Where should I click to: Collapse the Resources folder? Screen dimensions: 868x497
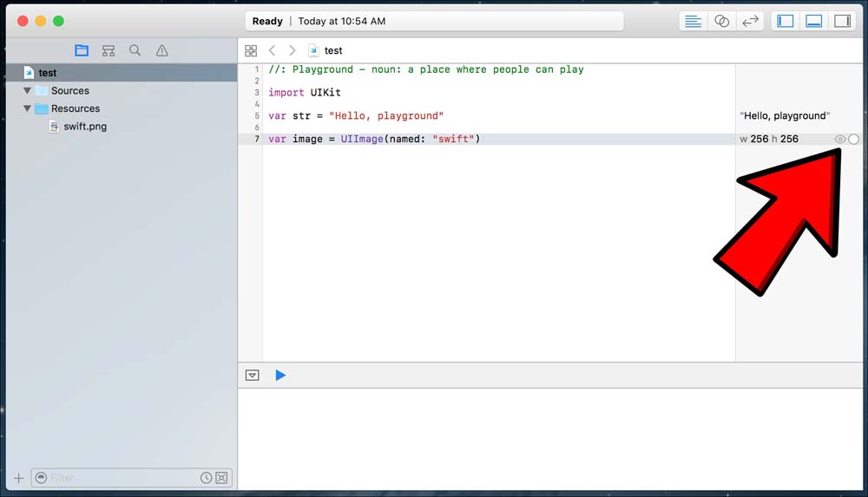pos(27,108)
